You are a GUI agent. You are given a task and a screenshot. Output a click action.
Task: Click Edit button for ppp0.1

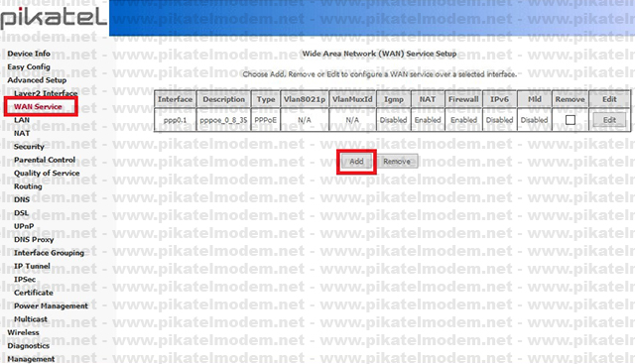(x=609, y=120)
